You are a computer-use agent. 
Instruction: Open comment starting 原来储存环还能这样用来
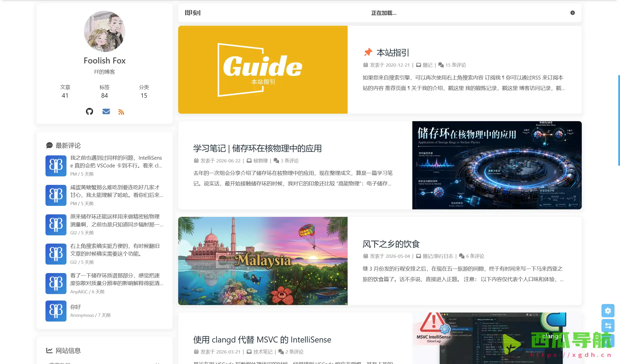(117, 220)
